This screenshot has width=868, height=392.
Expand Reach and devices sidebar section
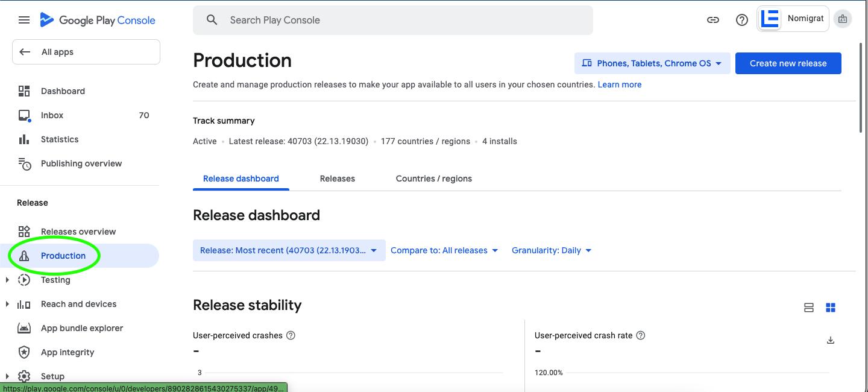7,304
